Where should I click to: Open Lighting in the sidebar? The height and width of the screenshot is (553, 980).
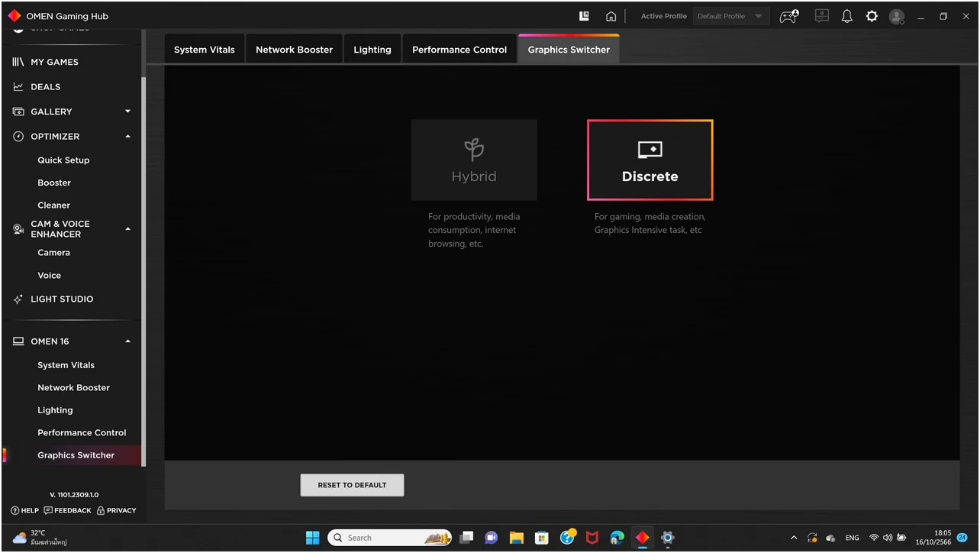click(55, 410)
